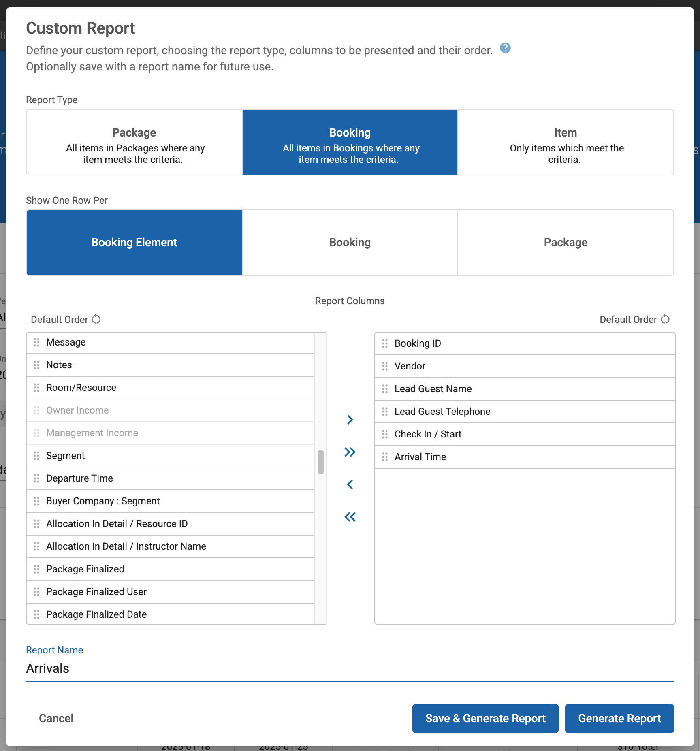Cancel the custom report dialog
The image size is (700, 751).
coord(56,718)
